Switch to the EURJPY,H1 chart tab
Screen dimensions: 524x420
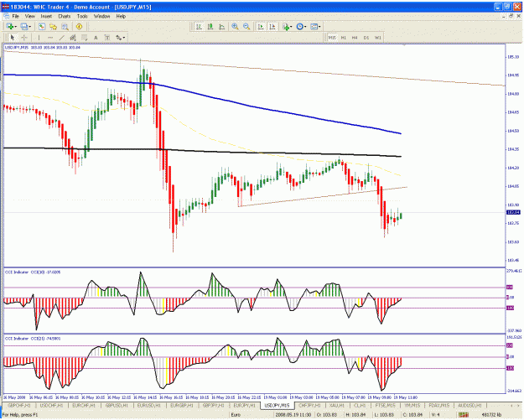[x=245, y=405]
